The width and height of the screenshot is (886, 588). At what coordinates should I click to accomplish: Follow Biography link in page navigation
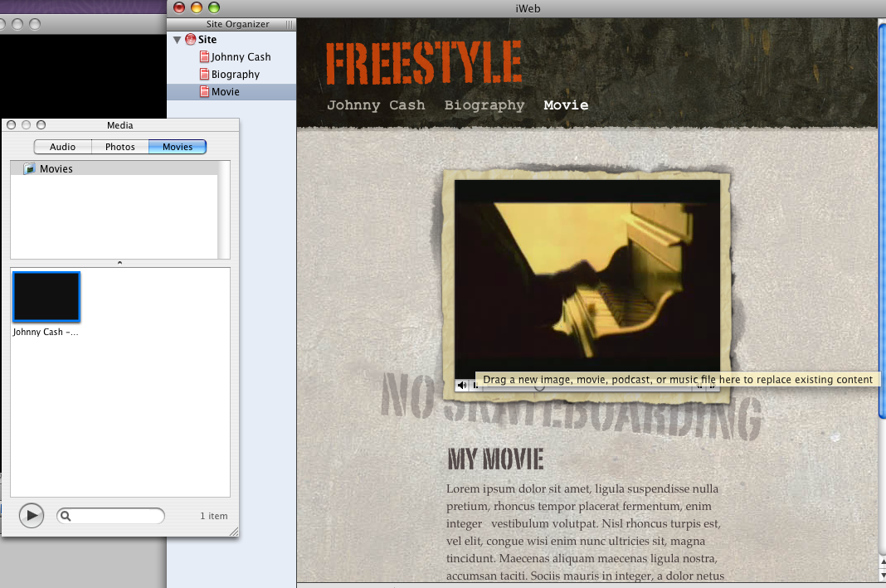click(x=484, y=105)
